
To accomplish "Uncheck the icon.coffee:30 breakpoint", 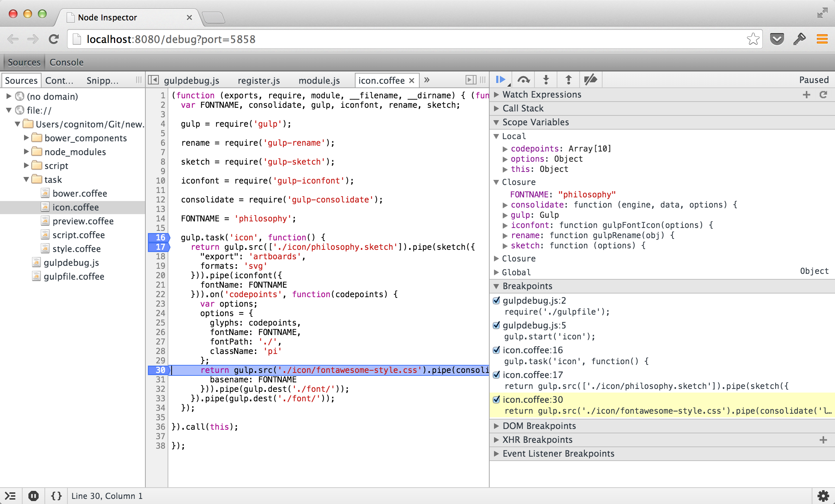I will tap(497, 399).
